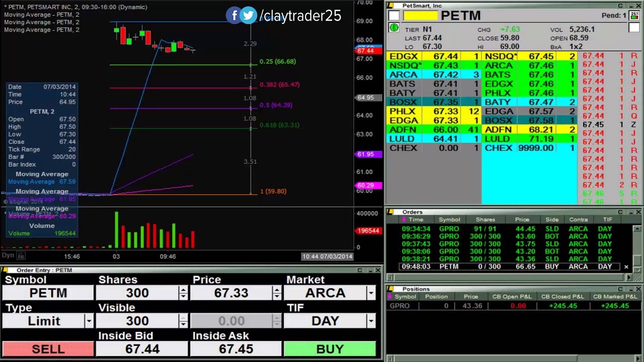
Task: Click the Facebook icon in the overlay
Action: [234, 16]
